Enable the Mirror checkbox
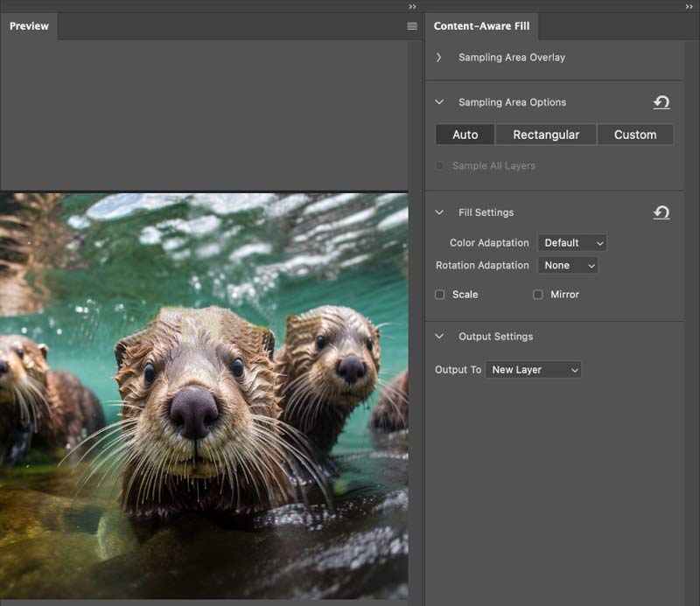 coord(538,295)
